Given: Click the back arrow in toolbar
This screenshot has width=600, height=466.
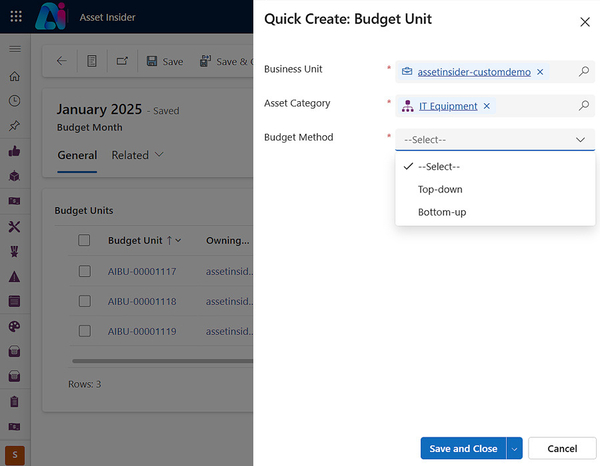Looking at the screenshot, I should (62, 61).
